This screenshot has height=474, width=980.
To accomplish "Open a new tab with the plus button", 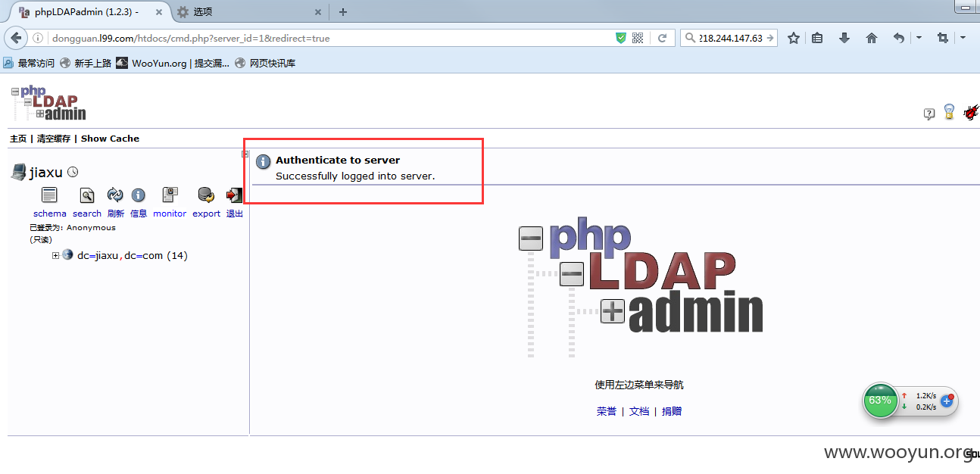I will pyautogui.click(x=343, y=11).
